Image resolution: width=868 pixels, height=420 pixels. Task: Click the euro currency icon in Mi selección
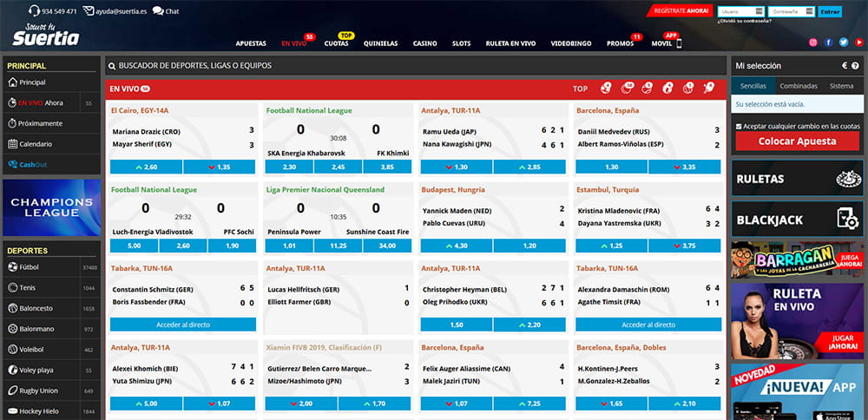click(x=845, y=66)
